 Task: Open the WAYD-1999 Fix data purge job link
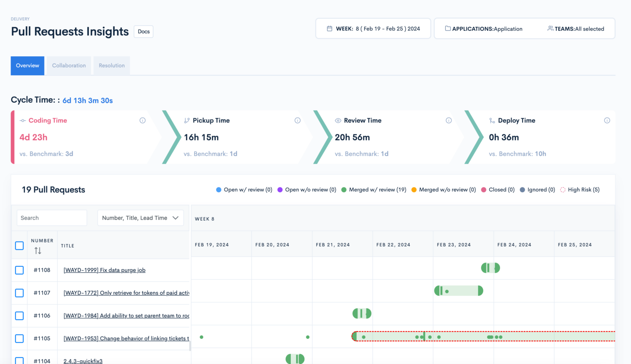tap(104, 270)
